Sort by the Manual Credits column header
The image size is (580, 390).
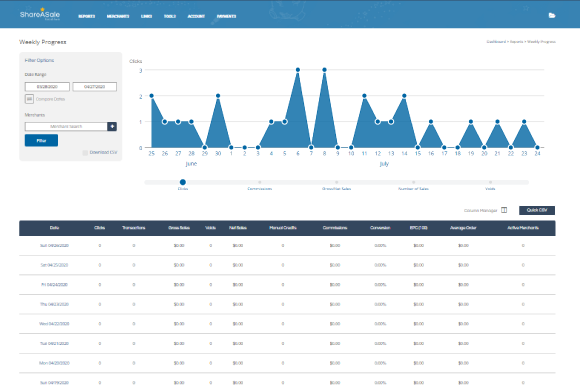[283, 228]
